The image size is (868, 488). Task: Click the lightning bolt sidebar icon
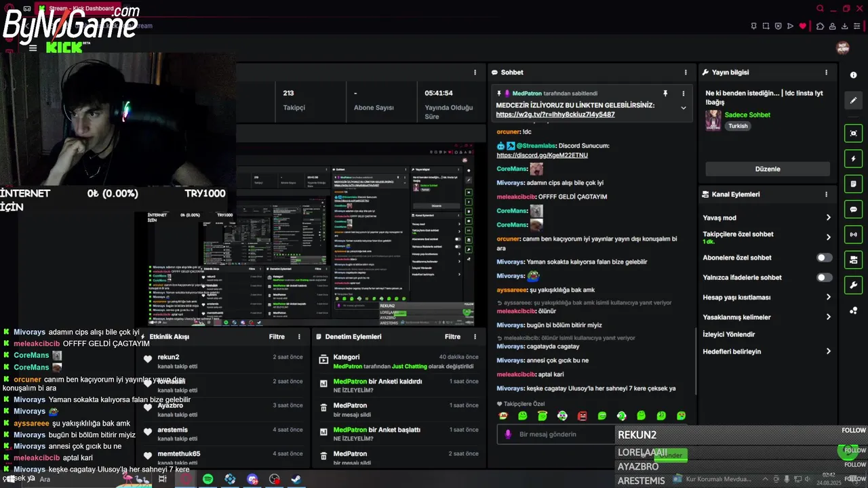pos(853,159)
